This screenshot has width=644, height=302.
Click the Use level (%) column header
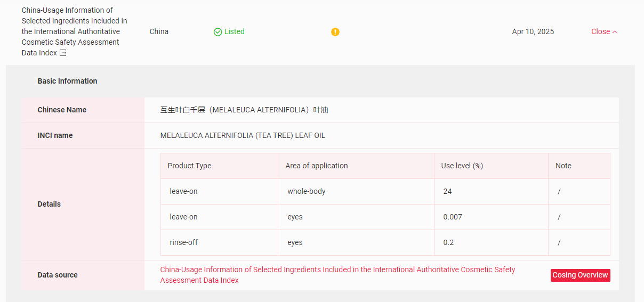(462, 166)
